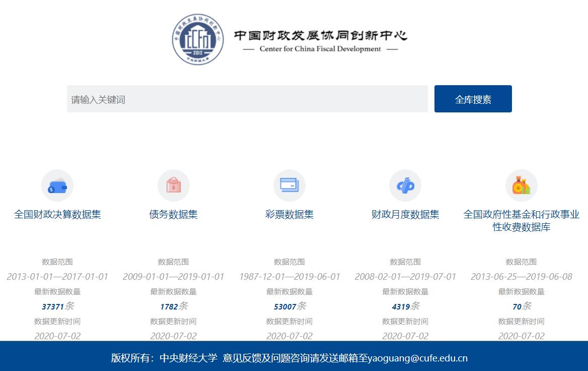The height and width of the screenshot is (371, 588).
Task: Click update date 2020-07-02 under 财政月度数据集
Action: coord(405,336)
